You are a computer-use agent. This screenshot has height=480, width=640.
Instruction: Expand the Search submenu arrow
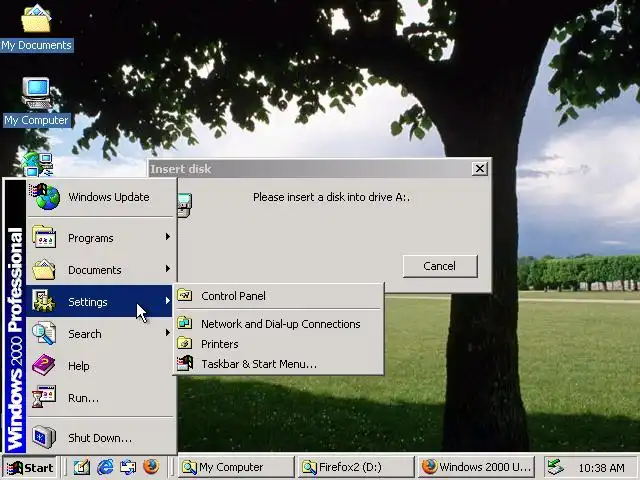tap(167, 333)
